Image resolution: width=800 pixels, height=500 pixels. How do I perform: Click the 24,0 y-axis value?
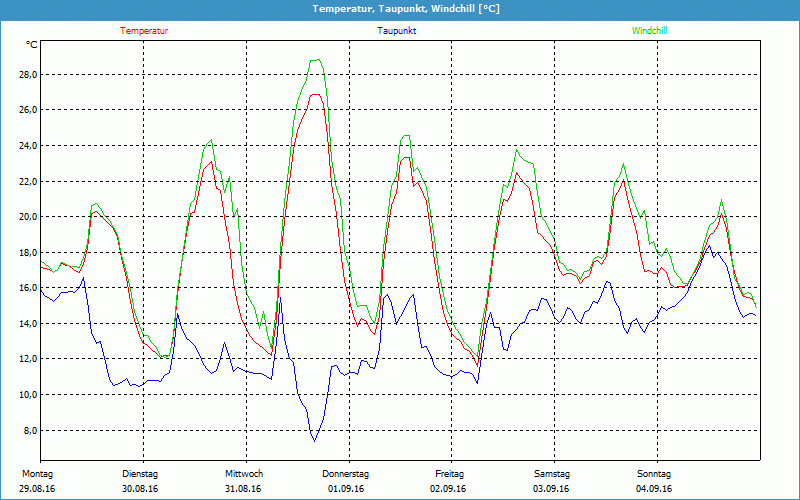tap(29, 146)
